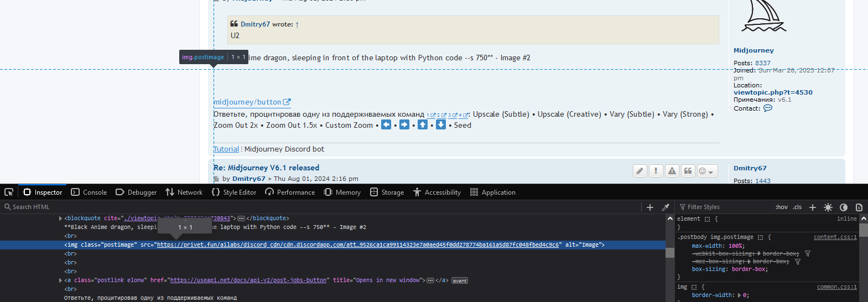Open the Performance tab
Image resolution: width=868 pixels, height=302 pixels.
[x=290, y=192]
